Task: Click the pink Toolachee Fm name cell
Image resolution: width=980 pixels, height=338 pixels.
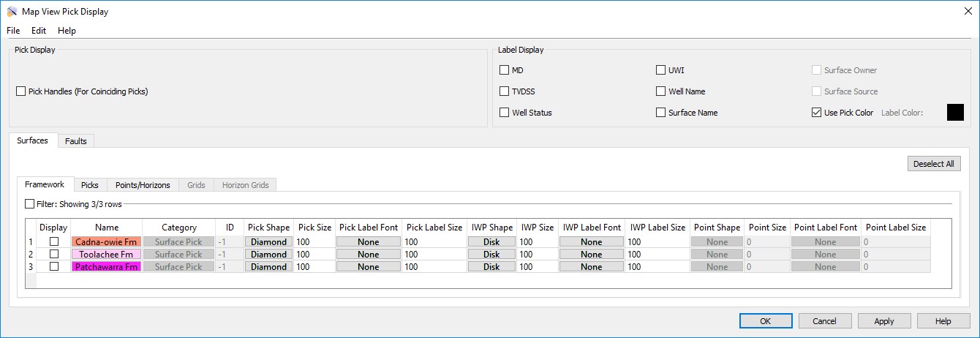Action: tap(106, 255)
